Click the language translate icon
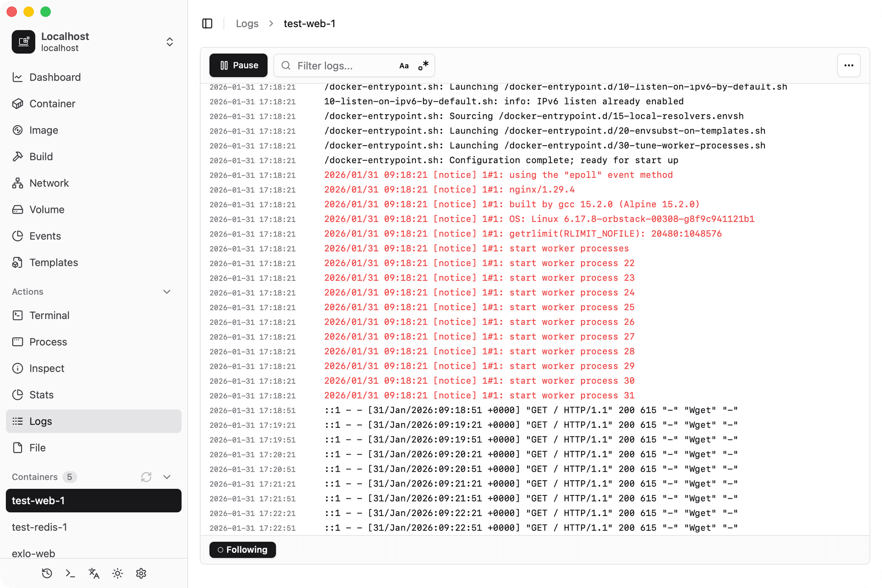The height and width of the screenshot is (588, 882). pyautogui.click(x=94, y=573)
